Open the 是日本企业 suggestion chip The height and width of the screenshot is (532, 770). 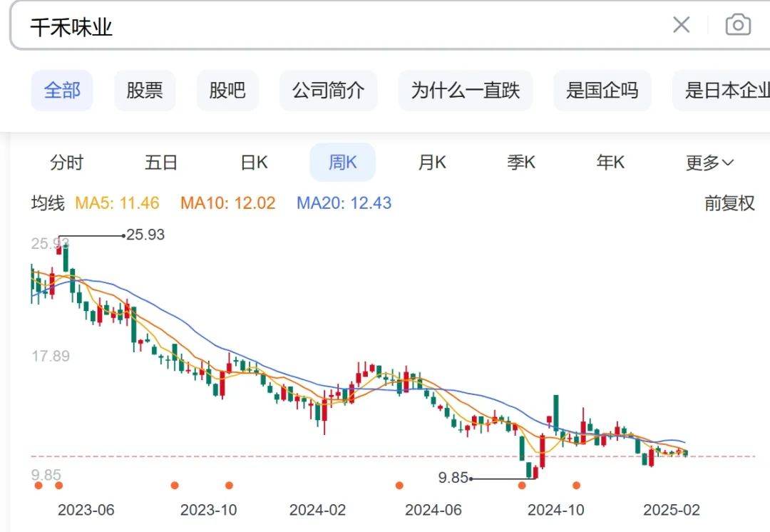[722, 91]
